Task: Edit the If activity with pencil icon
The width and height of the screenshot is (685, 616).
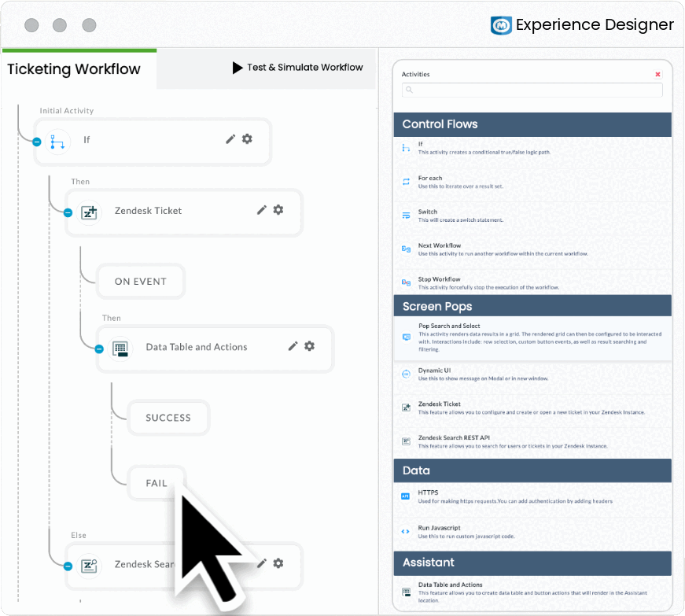Action: pyautogui.click(x=230, y=139)
